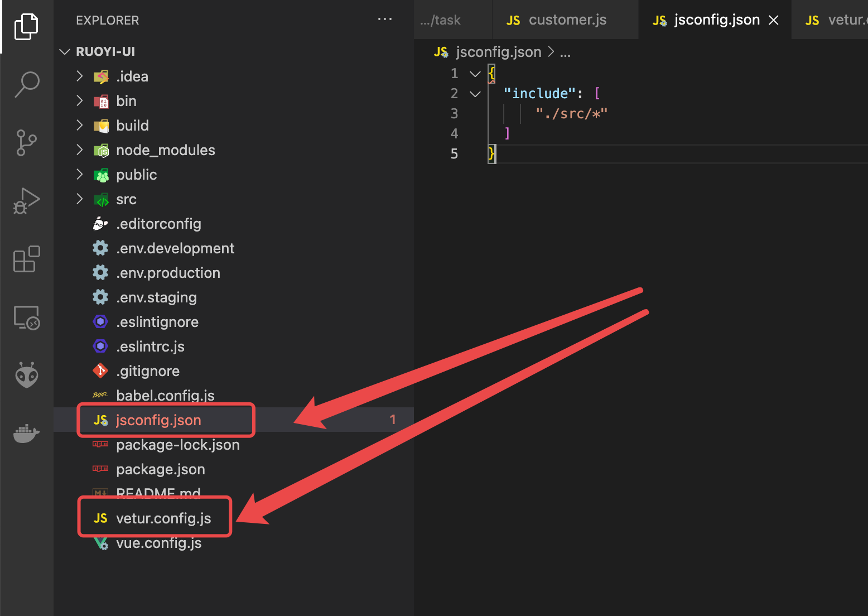Open the Source Control view
Viewport: 868px width, 616px height.
pos(26,143)
